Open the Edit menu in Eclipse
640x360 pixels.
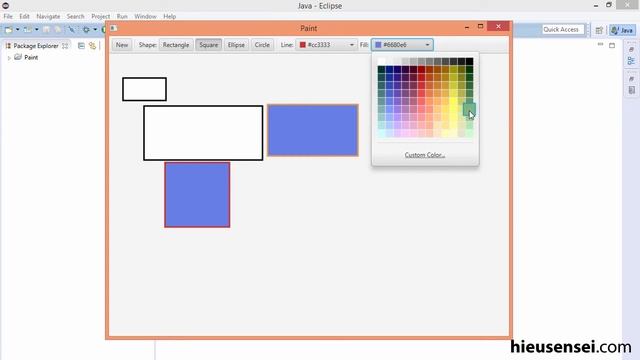point(24,16)
